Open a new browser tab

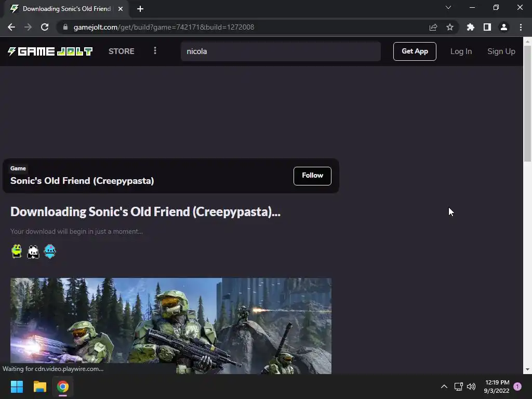(140, 9)
